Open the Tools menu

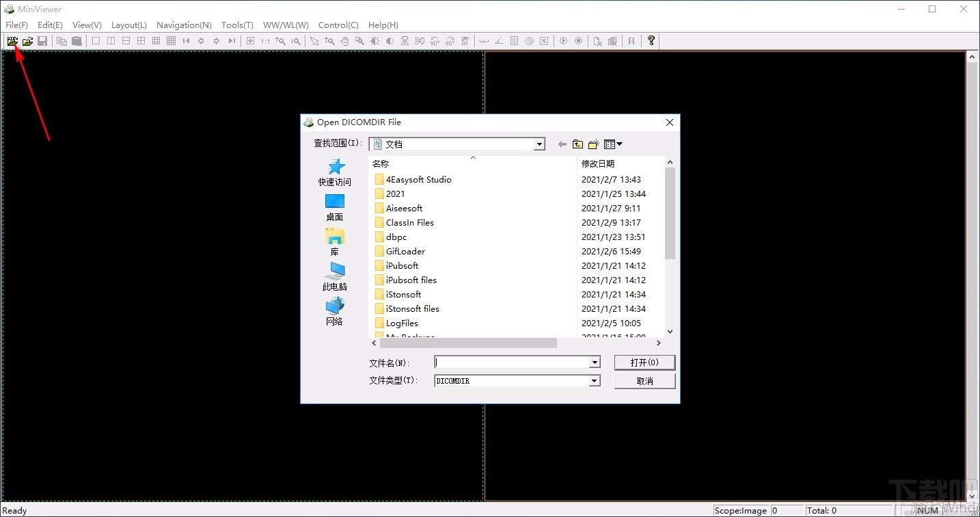[236, 25]
